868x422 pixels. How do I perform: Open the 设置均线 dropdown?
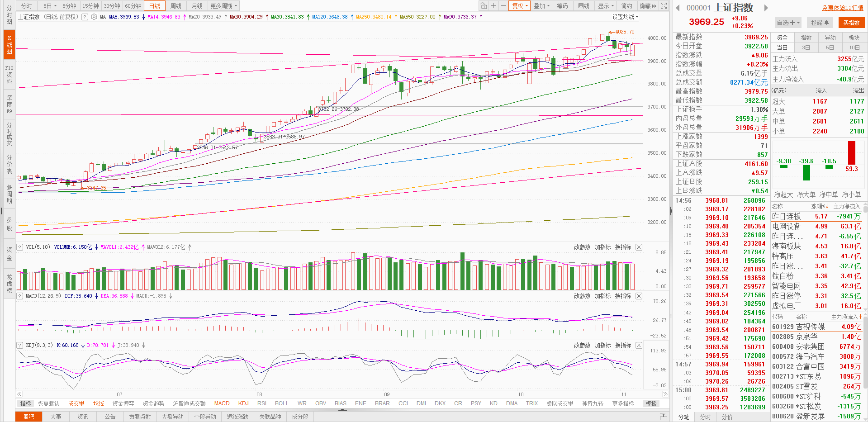pos(625,17)
